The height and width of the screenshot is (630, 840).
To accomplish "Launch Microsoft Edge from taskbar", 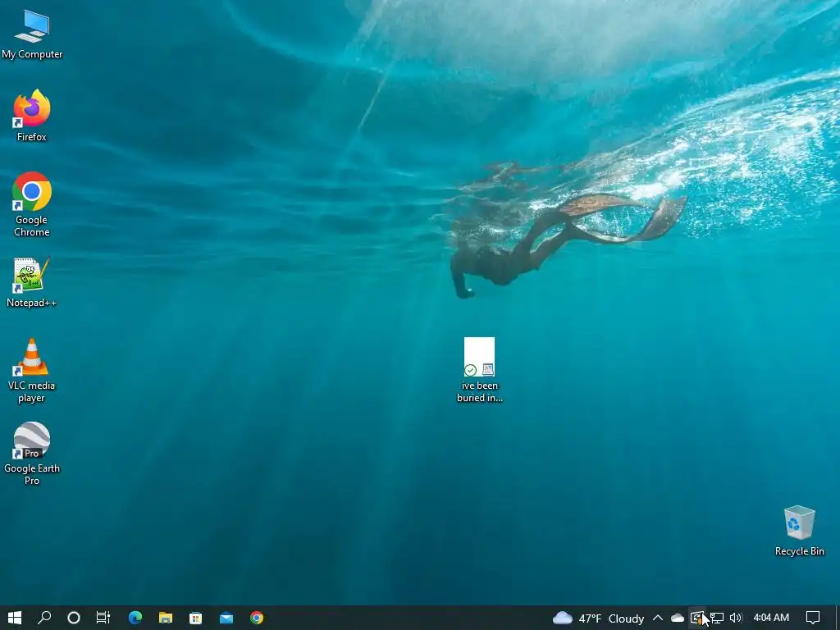I will point(135,618).
